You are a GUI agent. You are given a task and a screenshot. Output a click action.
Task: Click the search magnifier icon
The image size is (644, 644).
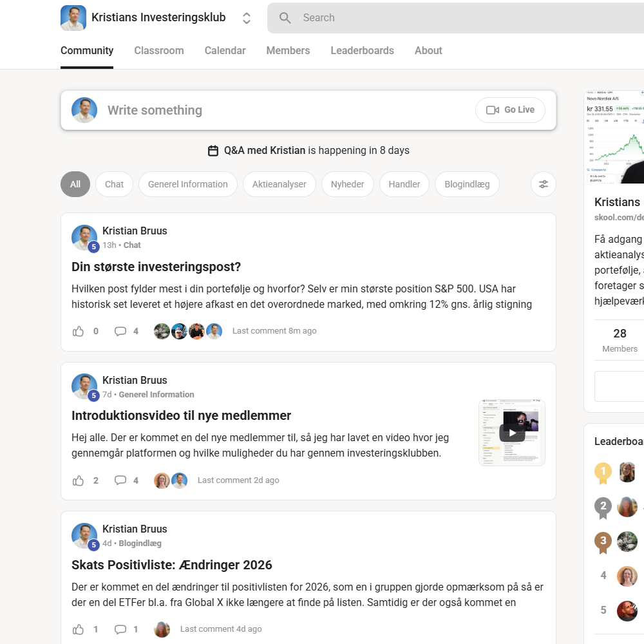(285, 18)
